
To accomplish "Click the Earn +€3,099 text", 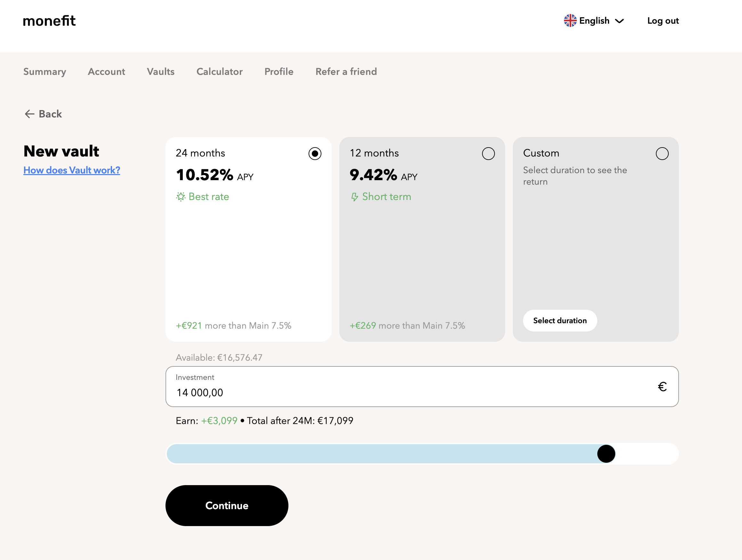I will [x=207, y=421].
